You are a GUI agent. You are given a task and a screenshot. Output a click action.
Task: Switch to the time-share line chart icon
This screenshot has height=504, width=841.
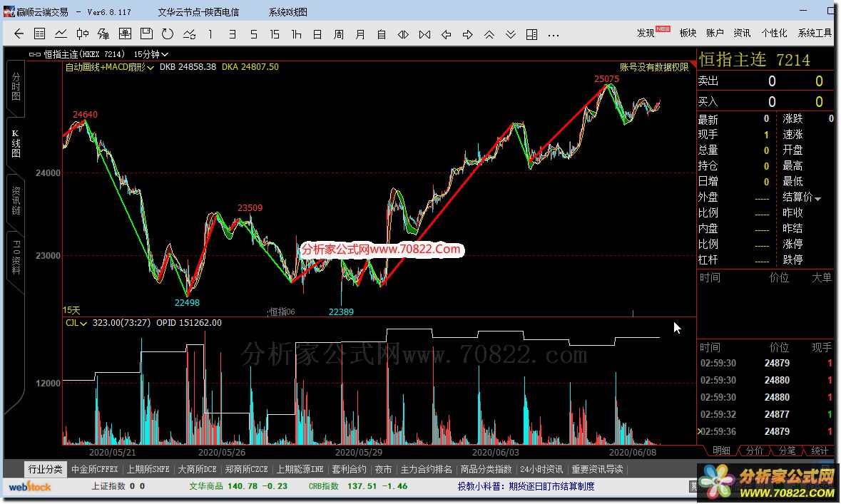(x=61, y=34)
